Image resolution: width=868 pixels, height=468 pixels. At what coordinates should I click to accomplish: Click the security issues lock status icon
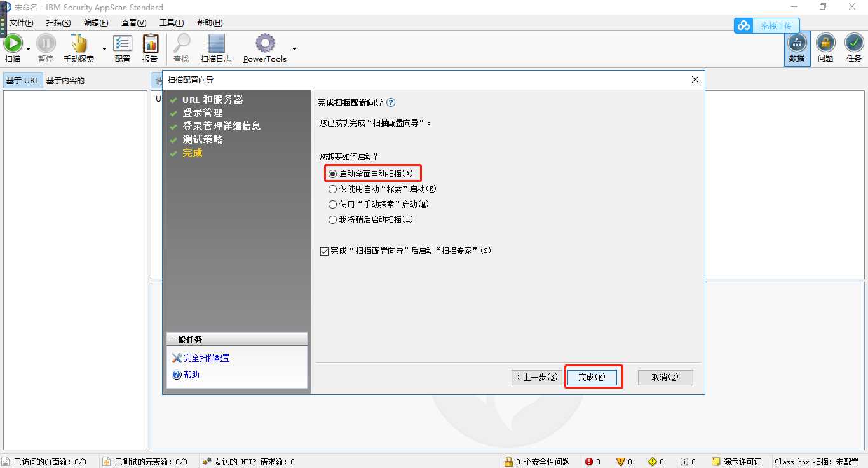tap(508, 462)
